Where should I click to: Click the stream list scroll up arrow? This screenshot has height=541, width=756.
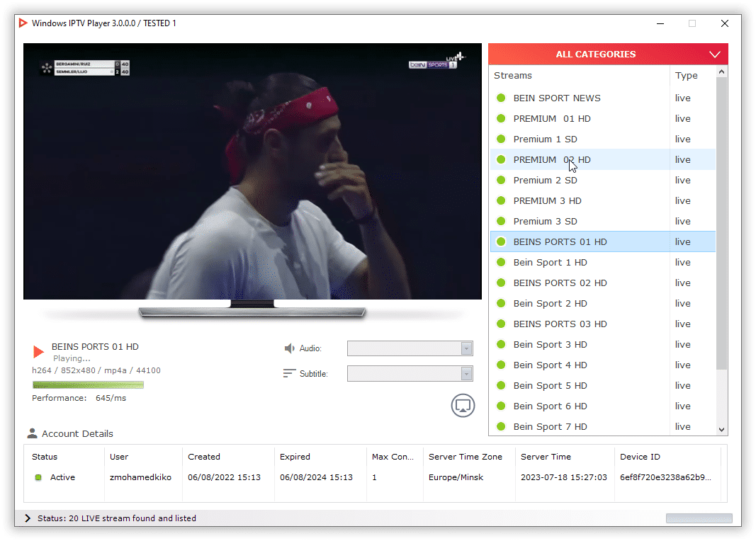721,72
